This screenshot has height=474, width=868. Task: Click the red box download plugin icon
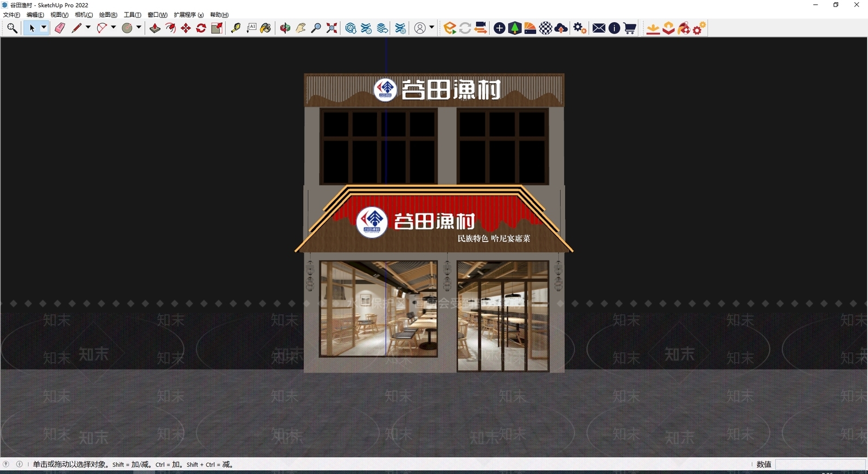pos(669,28)
